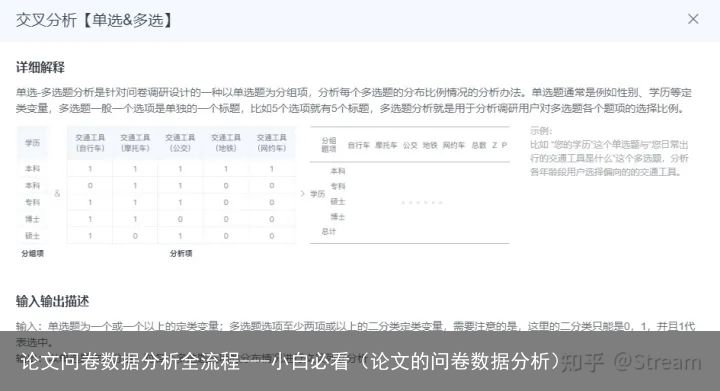The width and height of the screenshot is (720, 391).
Task: Click the 摩托车 column header in result table
Action: pos(386,145)
